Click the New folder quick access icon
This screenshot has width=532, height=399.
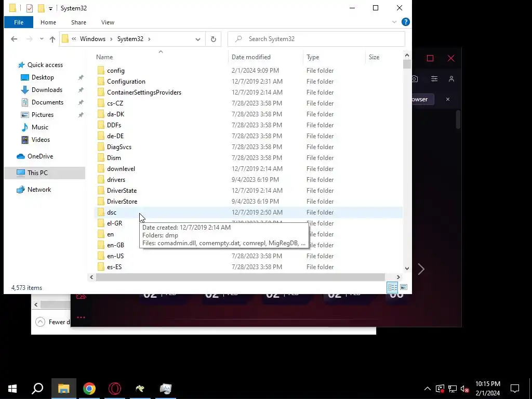(41, 8)
